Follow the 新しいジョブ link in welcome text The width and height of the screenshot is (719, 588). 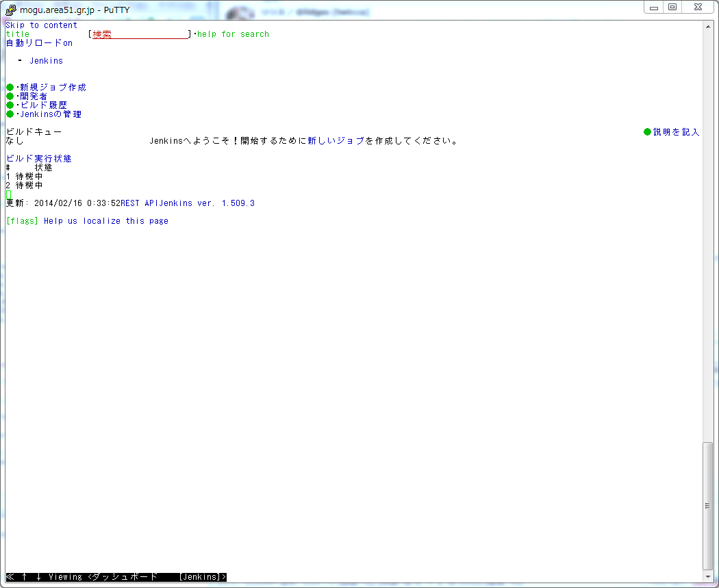tap(336, 141)
